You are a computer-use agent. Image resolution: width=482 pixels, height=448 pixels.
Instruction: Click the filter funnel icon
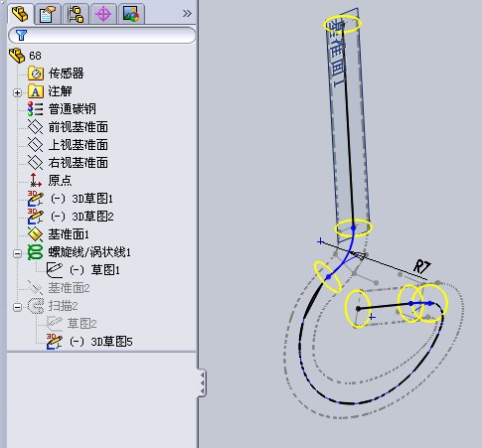point(21,35)
